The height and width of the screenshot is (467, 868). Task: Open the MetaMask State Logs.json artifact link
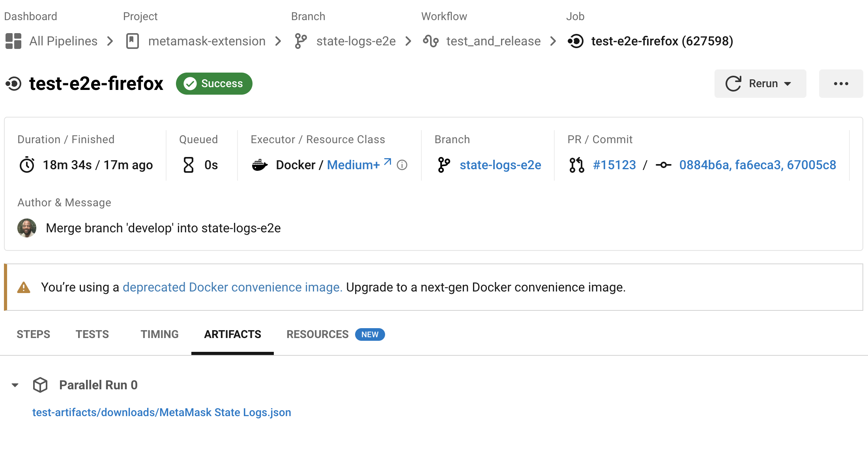[161, 412]
